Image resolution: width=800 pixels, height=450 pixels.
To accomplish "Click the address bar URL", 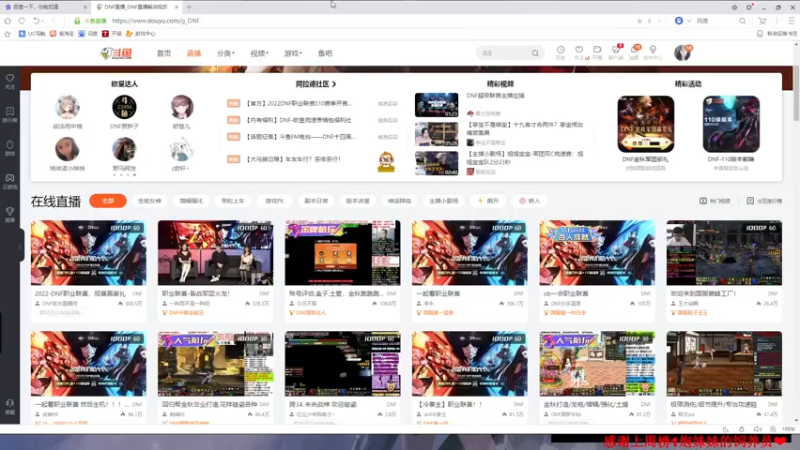I will point(156,21).
